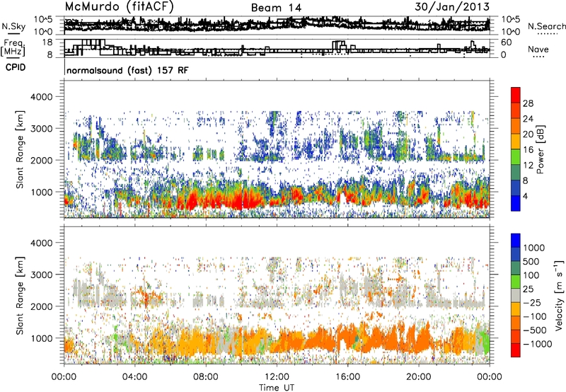Click the -500 value on the velocity colorbar
Screen dimensions: 566x392
[536, 330]
